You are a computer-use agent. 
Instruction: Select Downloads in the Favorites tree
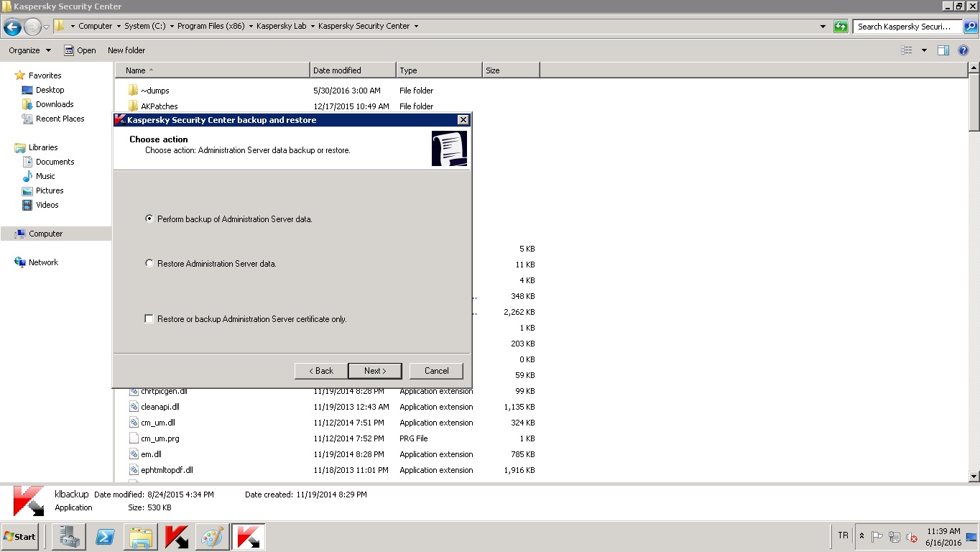[x=55, y=104]
